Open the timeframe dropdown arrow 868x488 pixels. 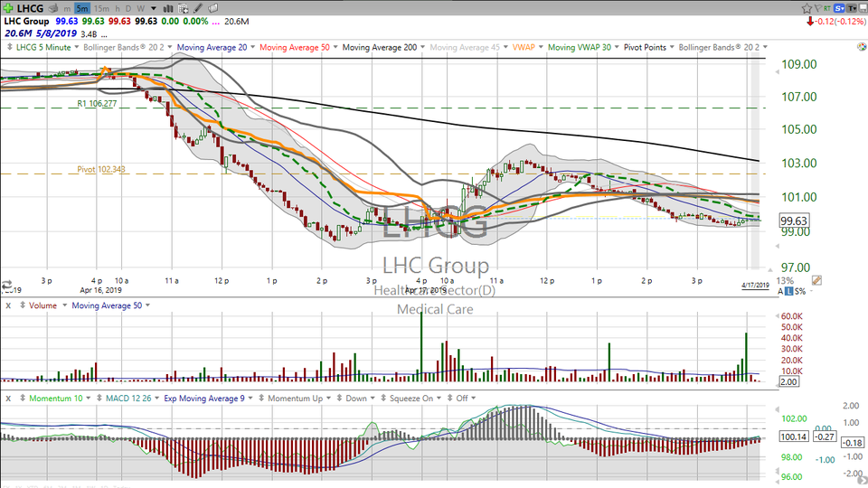pos(154,9)
